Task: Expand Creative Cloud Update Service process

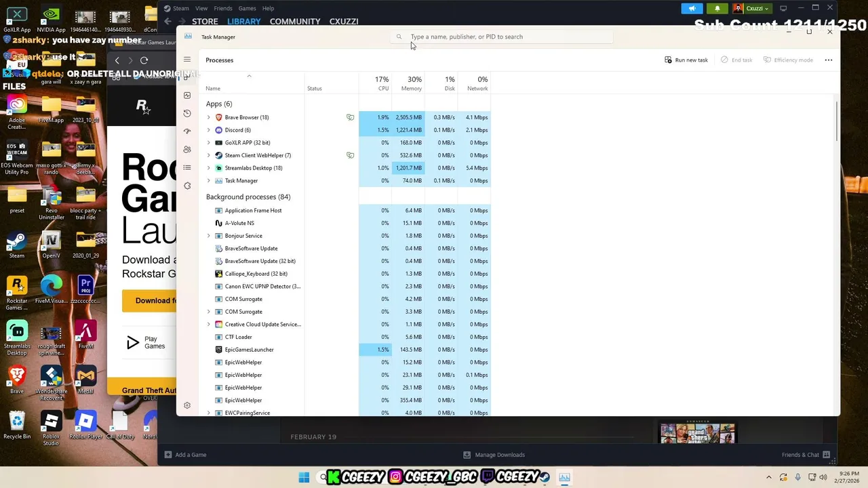Action: 208,324
